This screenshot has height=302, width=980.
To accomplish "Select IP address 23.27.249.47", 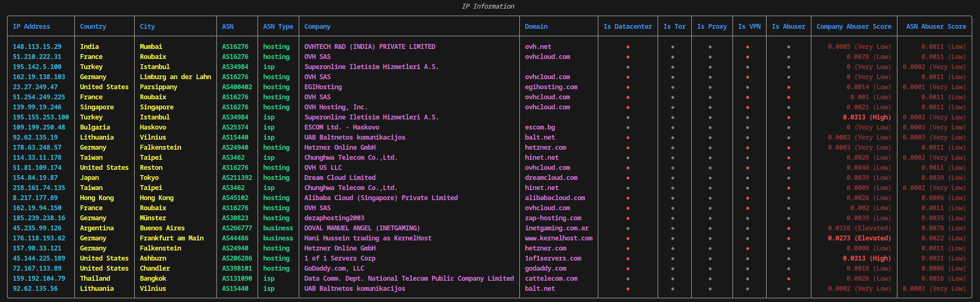I will click(x=35, y=87).
